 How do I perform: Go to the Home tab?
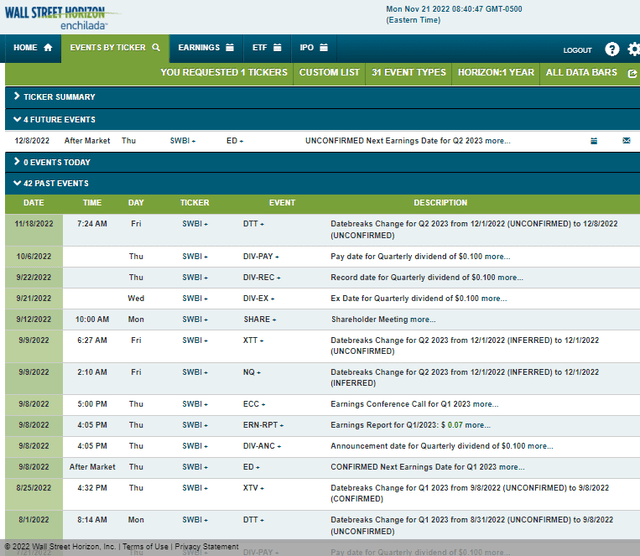coord(33,48)
